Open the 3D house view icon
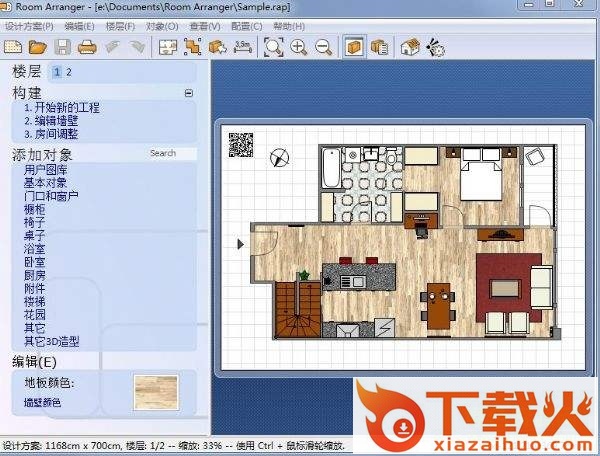The width and height of the screenshot is (600, 456). pos(409,47)
